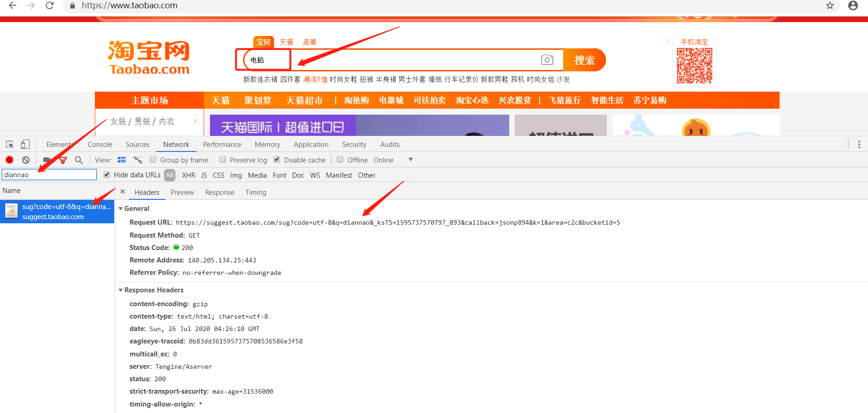Filter requests by CSS
The width and height of the screenshot is (868, 413).
point(219,175)
